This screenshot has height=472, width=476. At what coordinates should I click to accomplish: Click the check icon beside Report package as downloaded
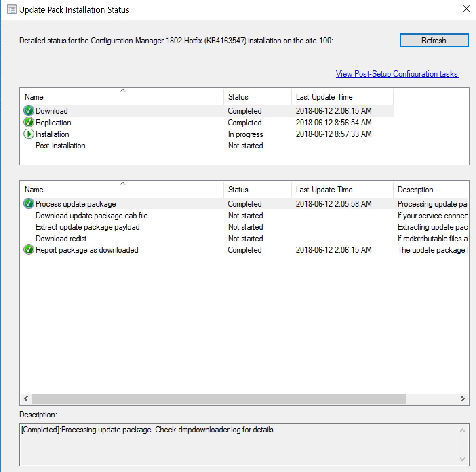click(29, 250)
